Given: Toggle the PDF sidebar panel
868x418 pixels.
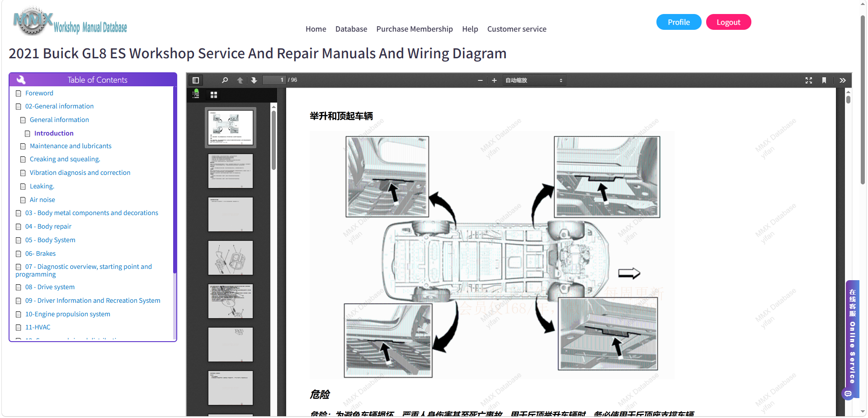Looking at the screenshot, I should pyautogui.click(x=196, y=80).
